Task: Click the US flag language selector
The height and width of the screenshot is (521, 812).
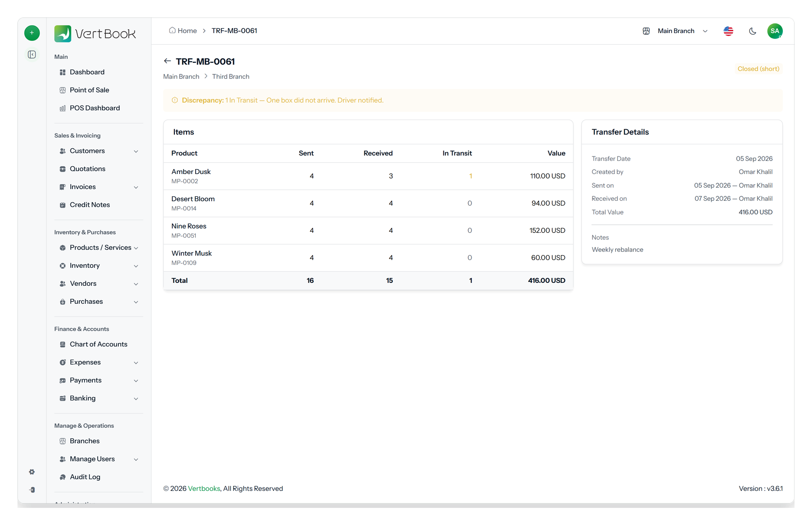Action: 728,31
